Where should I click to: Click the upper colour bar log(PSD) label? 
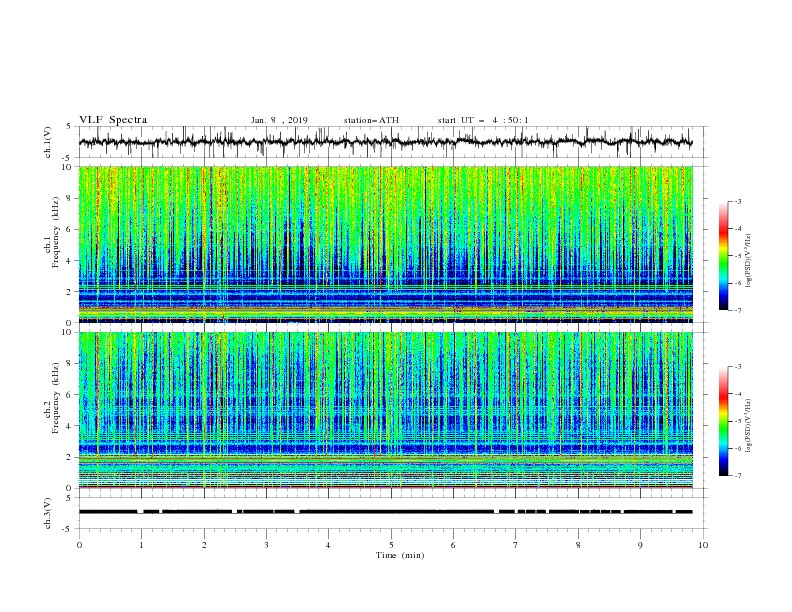(749, 261)
